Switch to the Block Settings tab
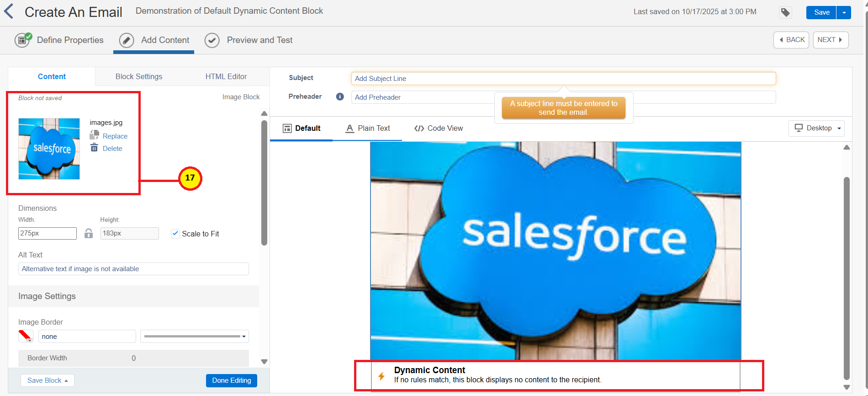 pyautogui.click(x=139, y=76)
